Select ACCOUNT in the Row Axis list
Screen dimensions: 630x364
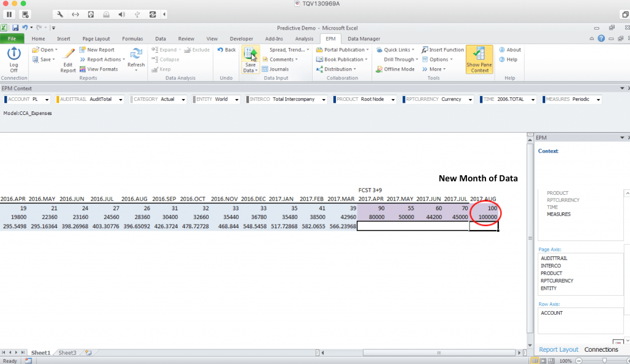(x=552, y=313)
